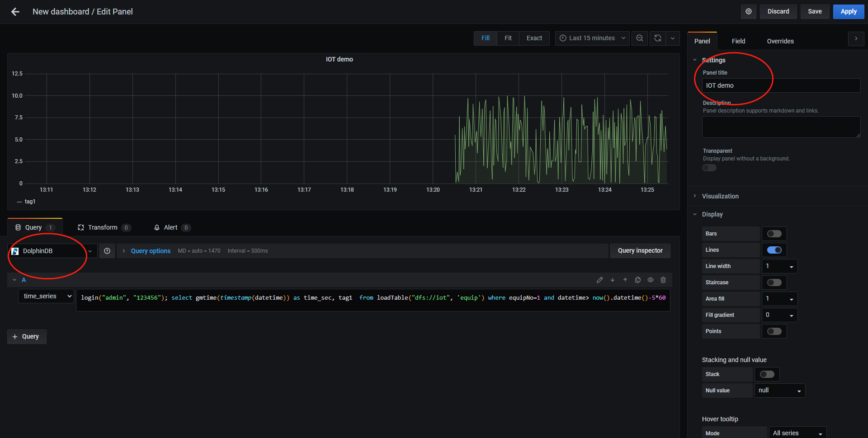The height and width of the screenshot is (438, 868).
Task: Switch to the Transform tab
Action: (x=103, y=227)
